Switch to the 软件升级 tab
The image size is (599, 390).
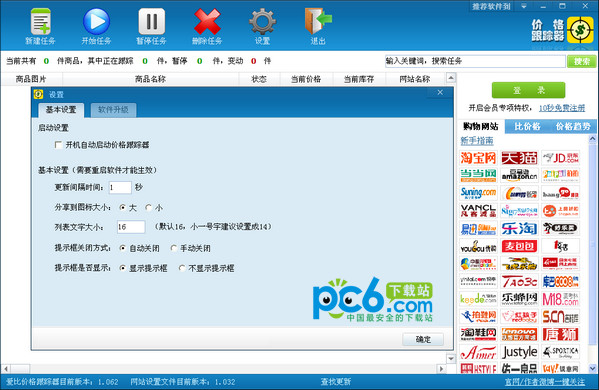pyautogui.click(x=113, y=110)
